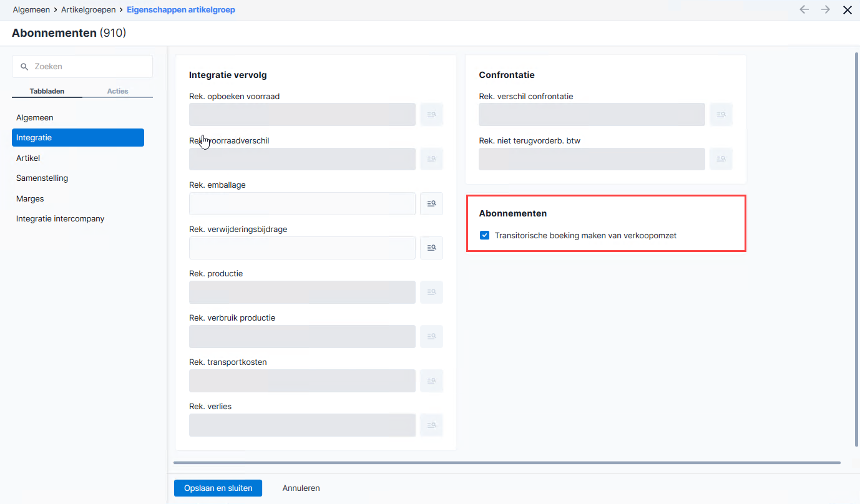The image size is (860, 504).
Task: Go to next record with forward arrow
Action: click(826, 10)
